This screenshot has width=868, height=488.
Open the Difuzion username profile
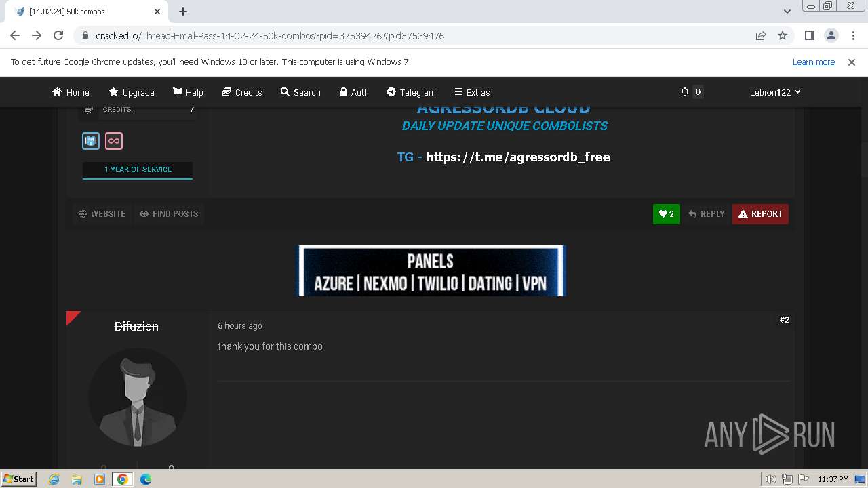pyautogui.click(x=136, y=326)
